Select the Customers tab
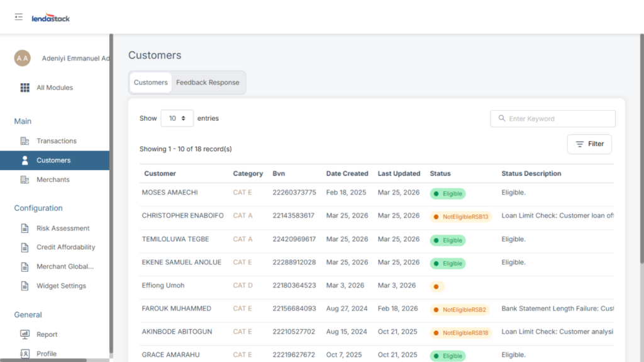This screenshot has width=644, height=362. [151, 82]
